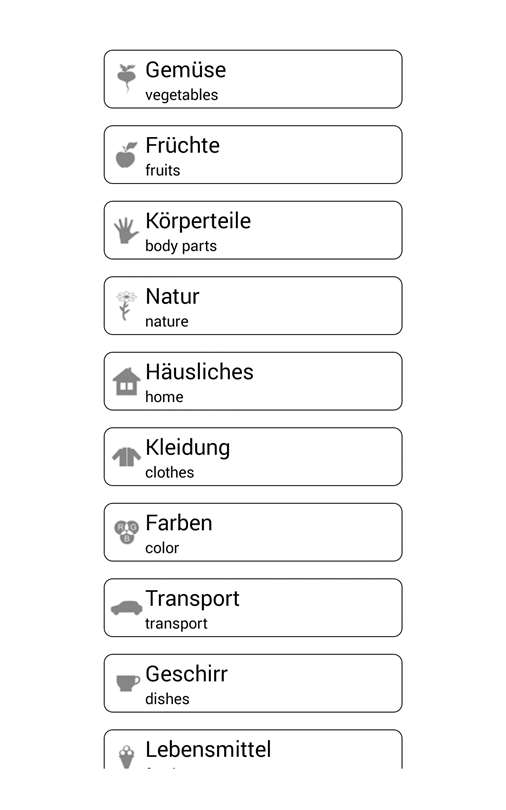Tap the car icon for transport
506x810 pixels.
[x=126, y=608]
